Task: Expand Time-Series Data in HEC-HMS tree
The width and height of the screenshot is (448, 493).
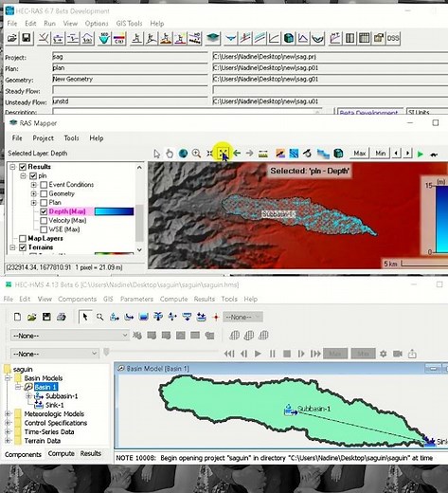Action: tap(8, 431)
